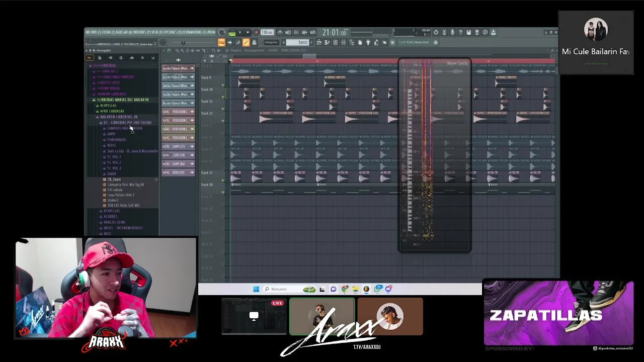Toggle pattern/song mode switch
644x362 pixels.
(231, 33)
